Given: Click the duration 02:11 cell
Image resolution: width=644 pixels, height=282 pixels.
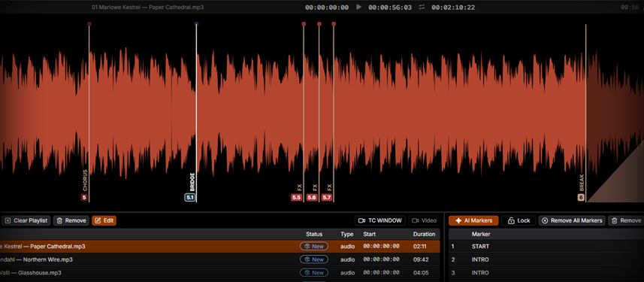Looking at the screenshot, I should coord(420,246).
